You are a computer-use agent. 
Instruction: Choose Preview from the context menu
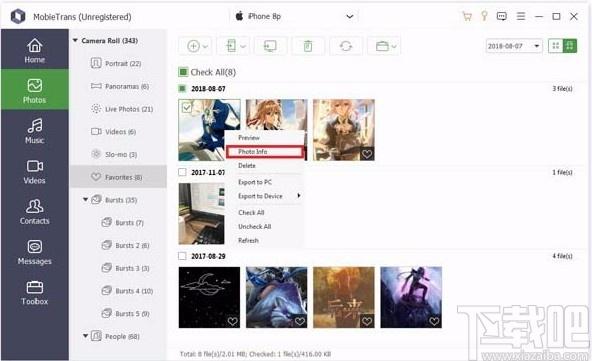pyautogui.click(x=265, y=137)
